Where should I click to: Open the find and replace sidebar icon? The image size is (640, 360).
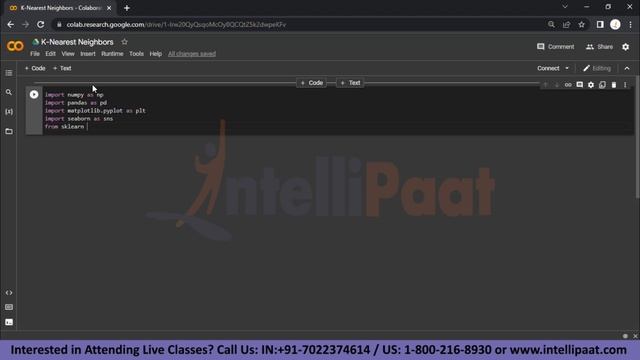point(9,92)
